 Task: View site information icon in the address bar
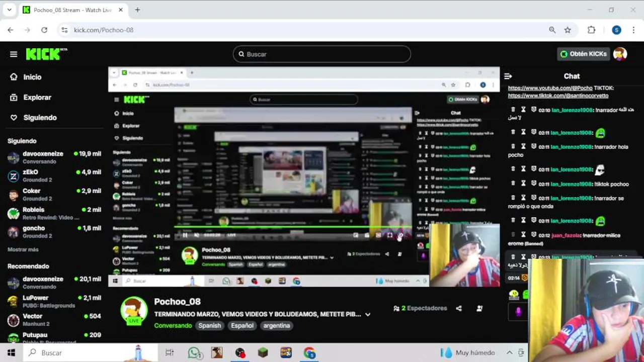click(64, 30)
